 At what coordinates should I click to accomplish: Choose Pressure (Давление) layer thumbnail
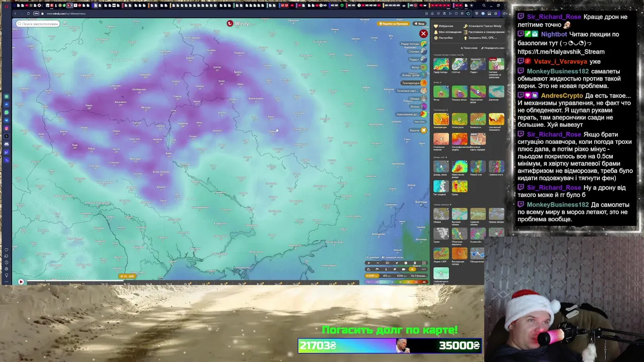[x=497, y=92]
